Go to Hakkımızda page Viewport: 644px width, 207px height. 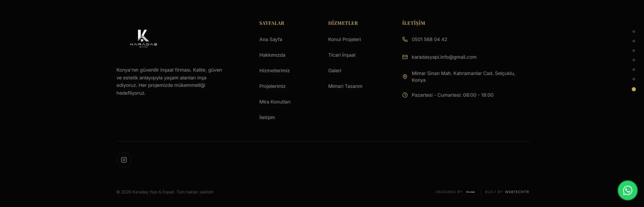pyautogui.click(x=272, y=55)
